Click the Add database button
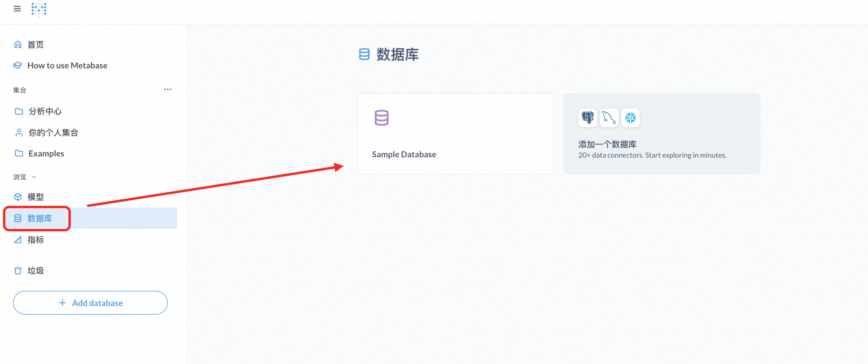The image size is (868, 364). [90, 303]
